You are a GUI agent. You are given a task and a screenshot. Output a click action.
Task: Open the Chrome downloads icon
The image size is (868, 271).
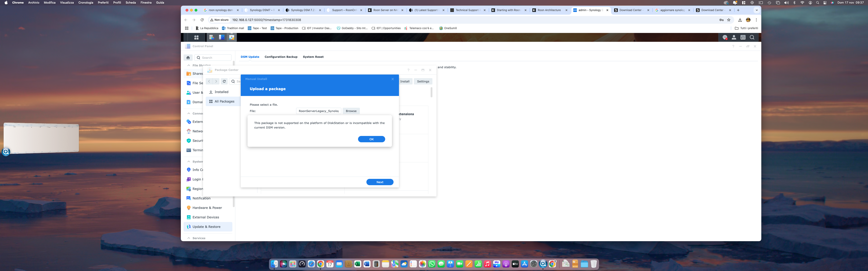pos(740,20)
